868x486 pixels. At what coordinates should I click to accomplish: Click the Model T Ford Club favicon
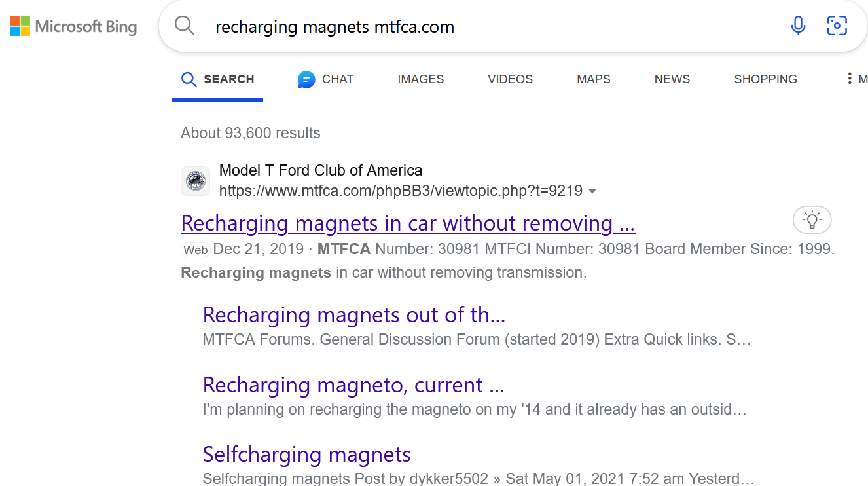pyautogui.click(x=195, y=181)
